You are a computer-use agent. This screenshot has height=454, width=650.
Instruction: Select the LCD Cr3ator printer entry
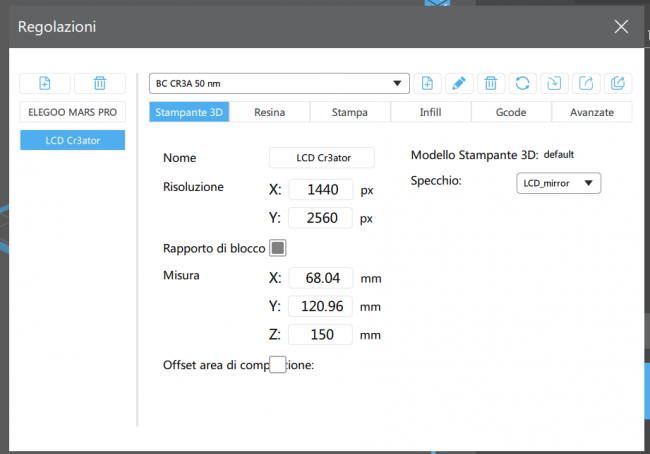[73, 140]
